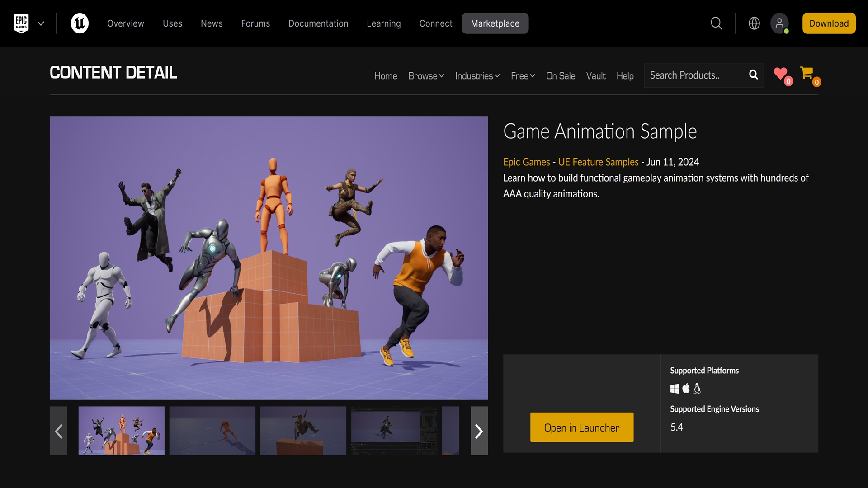Expand the Free dropdown menu
The image size is (868, 488).
(x=523, y=76)
